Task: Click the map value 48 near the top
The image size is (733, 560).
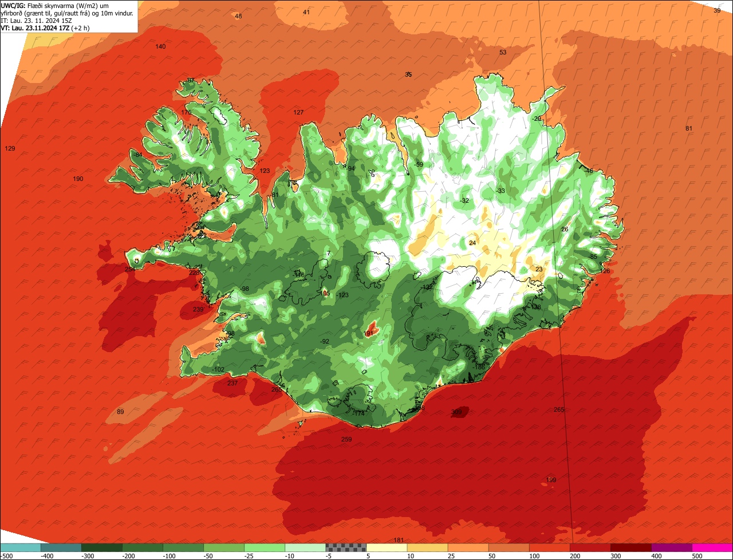Action: (238, 16)
